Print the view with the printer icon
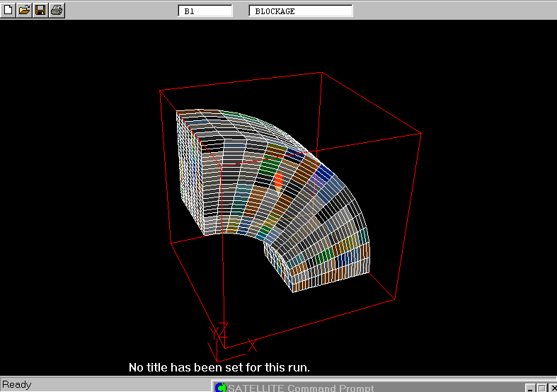Image resolution: width=557 pixels, height=392 pixels. click(x=57, y=10)
